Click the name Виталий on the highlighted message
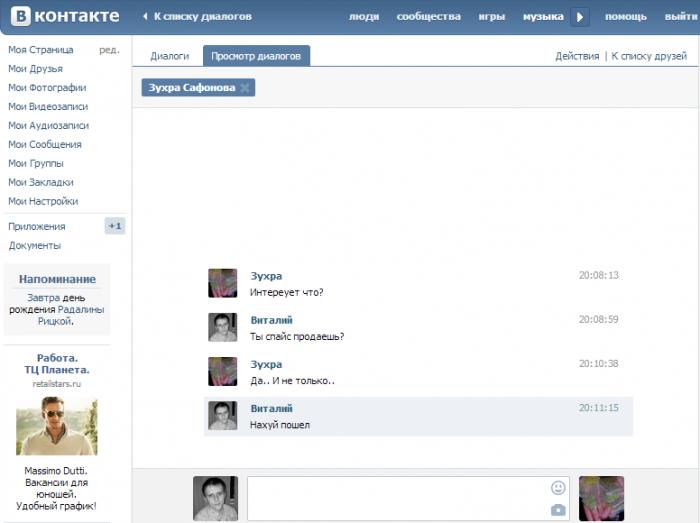 pyautogui.click(x=271, y=409)
